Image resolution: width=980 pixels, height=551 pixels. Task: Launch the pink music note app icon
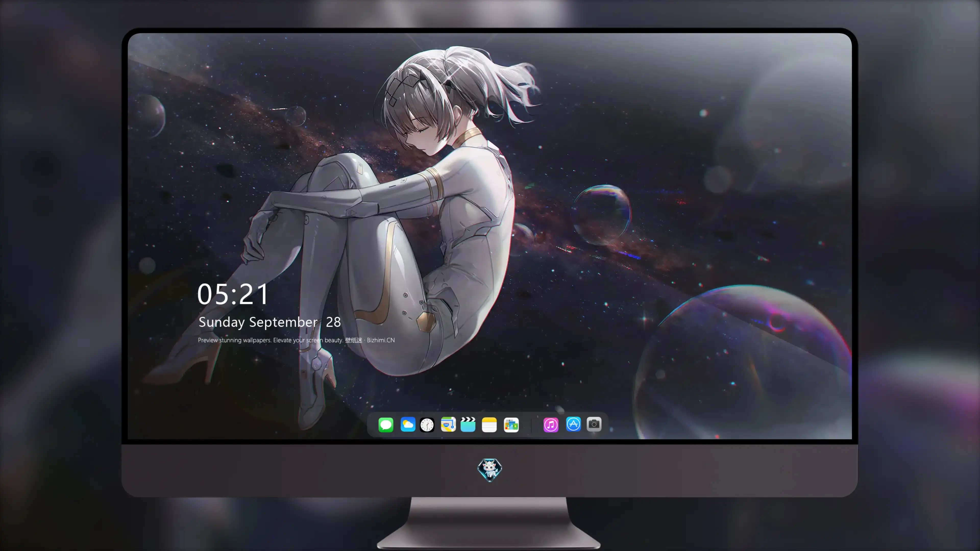point(551,424)
